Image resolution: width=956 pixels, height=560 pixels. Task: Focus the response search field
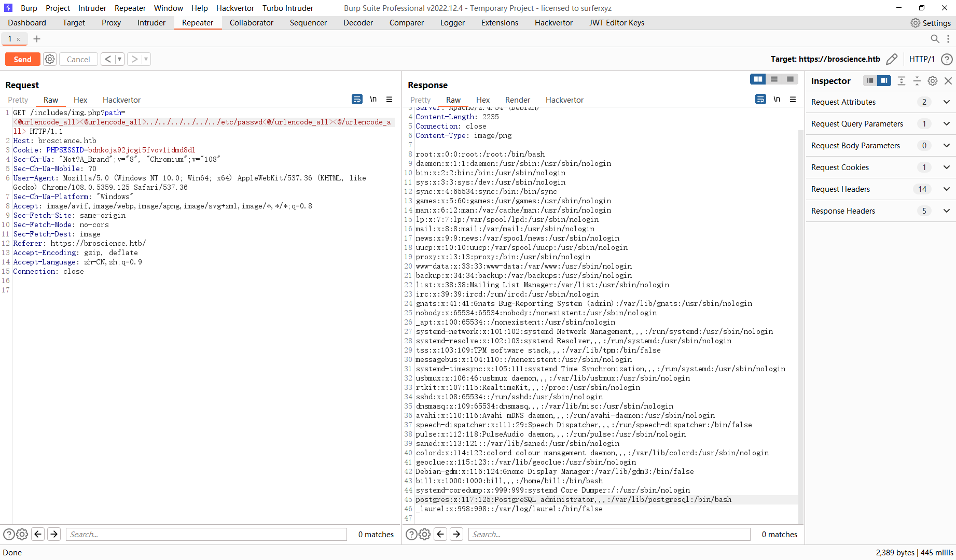pyautogui.click(x=609, y=534)
